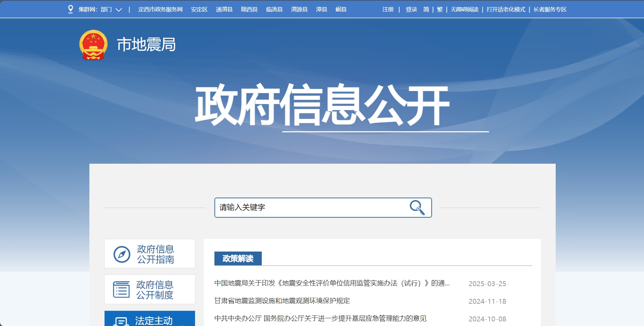The image size is (644, 326).
Task: Click the magnifier search icon
Action: point(417,207)
